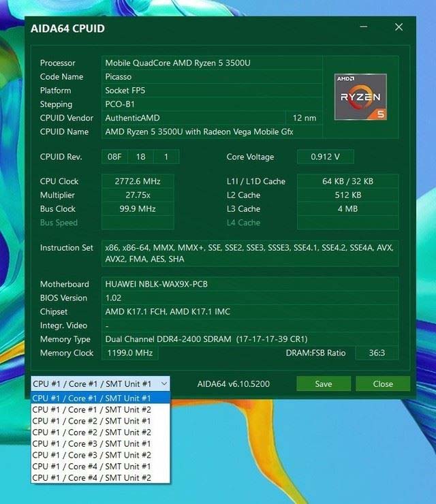The image size is (436, 504).
Task: Select CPU #1 / Core #3 / SMT Unit #2
Action: 100,455
